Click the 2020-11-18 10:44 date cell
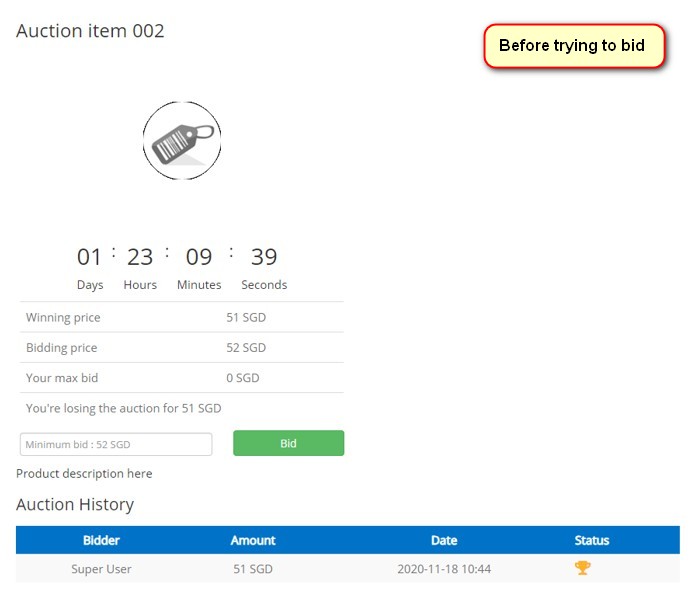The width and height of the screenshot is (690, 598). coord(444,569)
